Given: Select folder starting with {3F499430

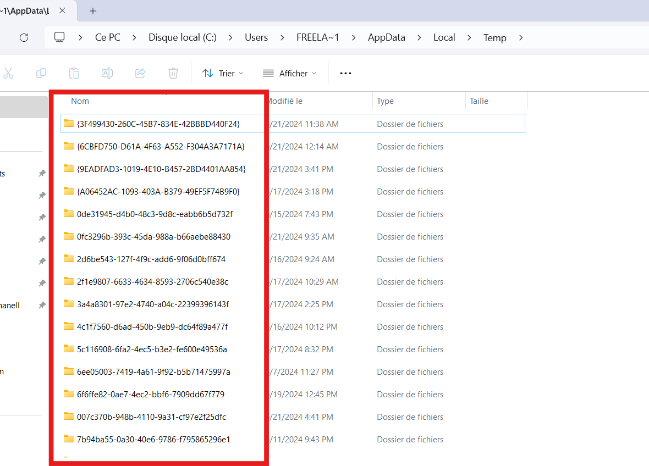Looking at the screenshot, I should tap(157, 123).
